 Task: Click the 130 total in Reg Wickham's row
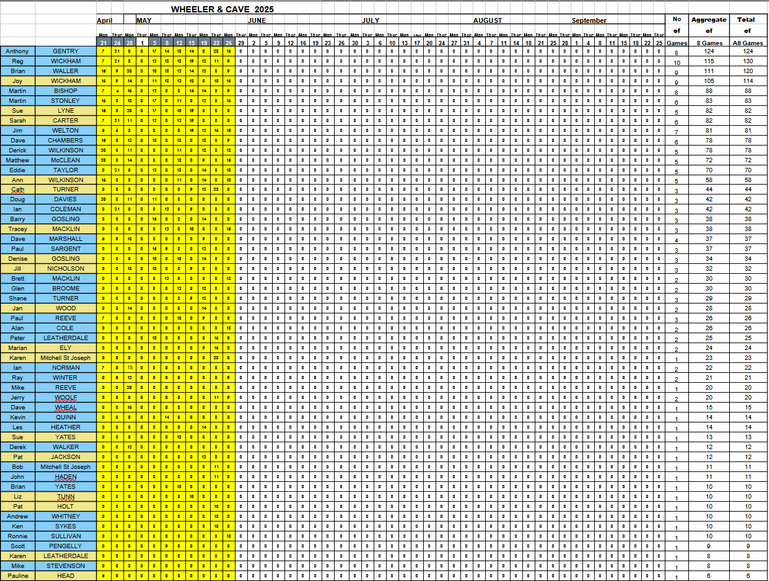pyautogui.click(x=747, y=61)
